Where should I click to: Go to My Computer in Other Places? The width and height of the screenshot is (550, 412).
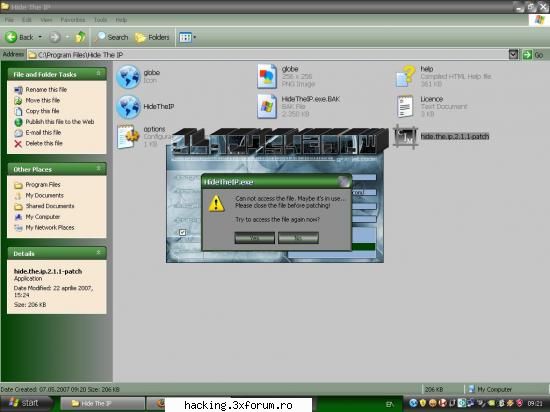tap(37, 217)
